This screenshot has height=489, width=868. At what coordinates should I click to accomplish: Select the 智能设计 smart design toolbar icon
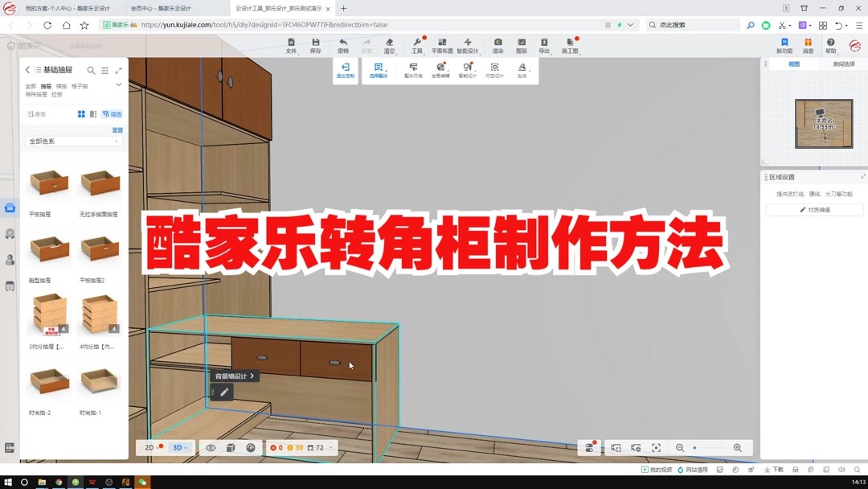tap(468, 44)
